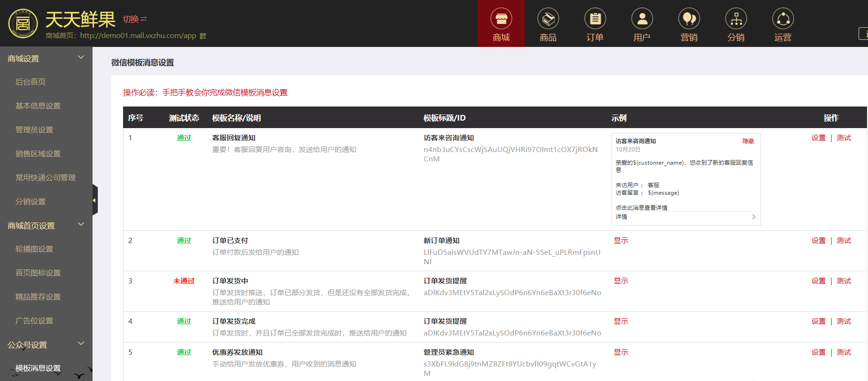Click 设置 for 客服回复通知 row
Viewport: 868px width, 381px height.
[x=818, y=138]
